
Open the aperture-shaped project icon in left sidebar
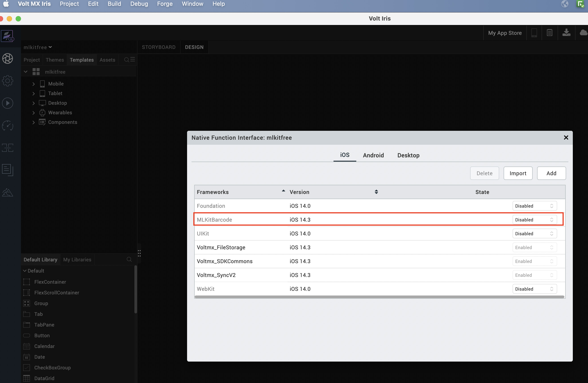(x=8, y=58)
